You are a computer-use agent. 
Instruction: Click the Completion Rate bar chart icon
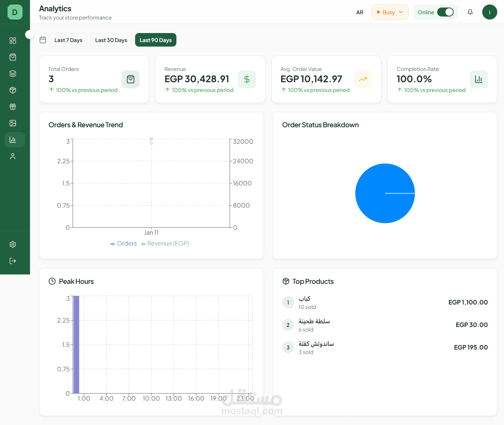479,79
